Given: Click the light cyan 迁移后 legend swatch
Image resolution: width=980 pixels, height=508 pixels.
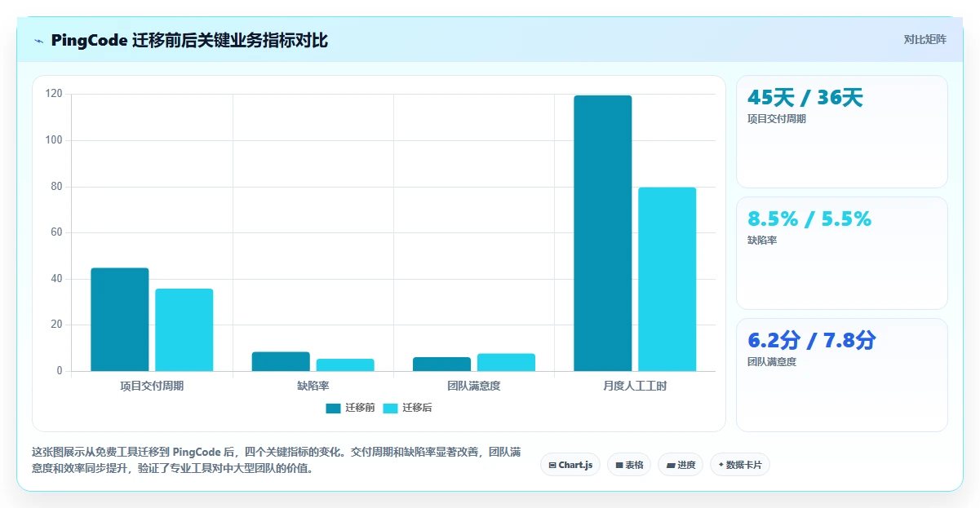Looking at the screenshot, I should (x=390, y=408).
